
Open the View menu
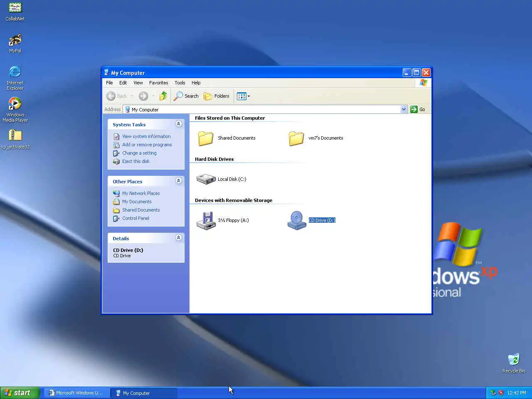(x=138, y=83)
